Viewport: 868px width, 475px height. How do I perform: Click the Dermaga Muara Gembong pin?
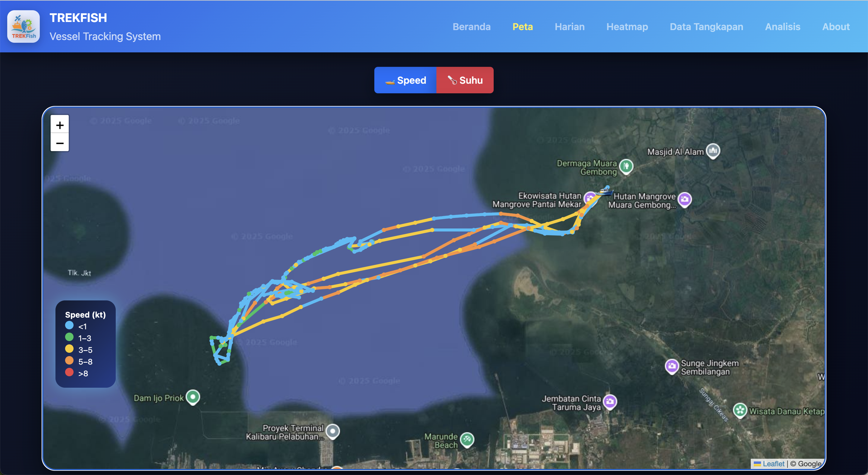pyautogui.click(x=626, y=166)
